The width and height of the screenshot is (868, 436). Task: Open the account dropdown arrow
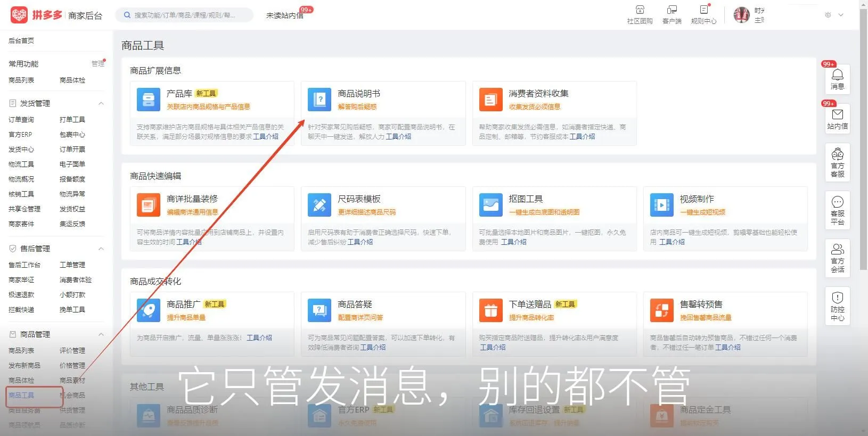click(x=841, y=15)
